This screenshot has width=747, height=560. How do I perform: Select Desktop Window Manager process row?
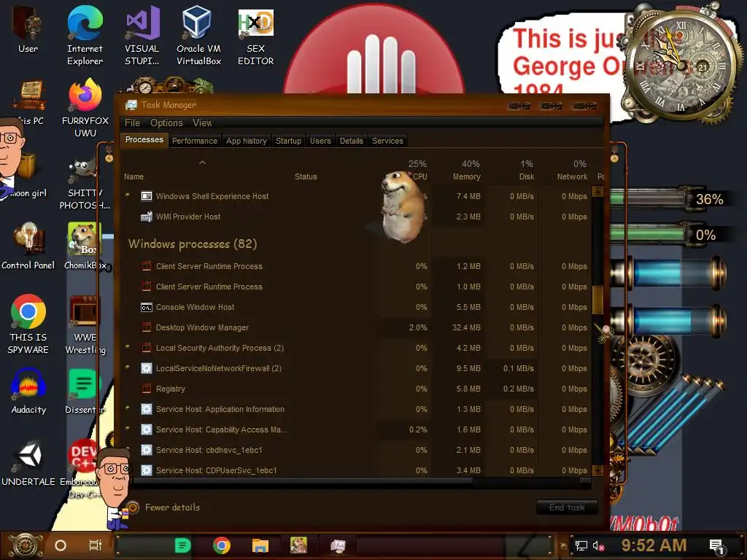tap(357, 327)
